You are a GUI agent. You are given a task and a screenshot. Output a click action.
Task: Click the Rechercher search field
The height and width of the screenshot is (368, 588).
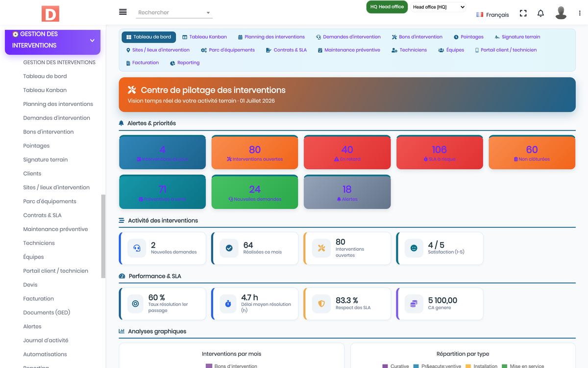[174, 12]
